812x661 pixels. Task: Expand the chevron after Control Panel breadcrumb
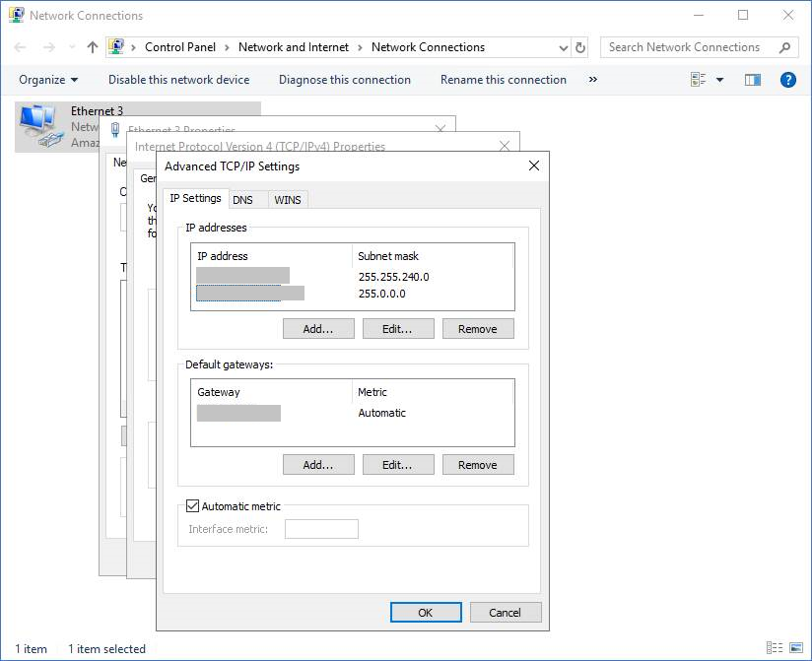pyautogui.click(x=227, y=47)
